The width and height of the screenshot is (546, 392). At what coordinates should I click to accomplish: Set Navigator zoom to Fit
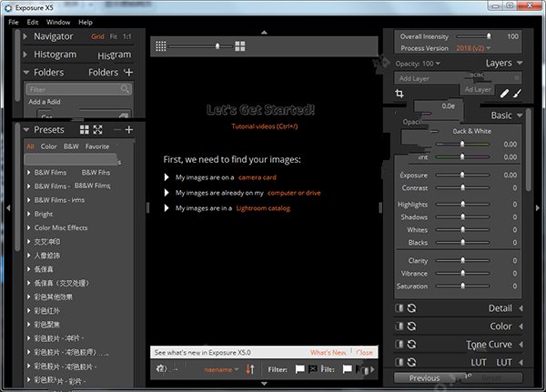(x=113, y=36)
